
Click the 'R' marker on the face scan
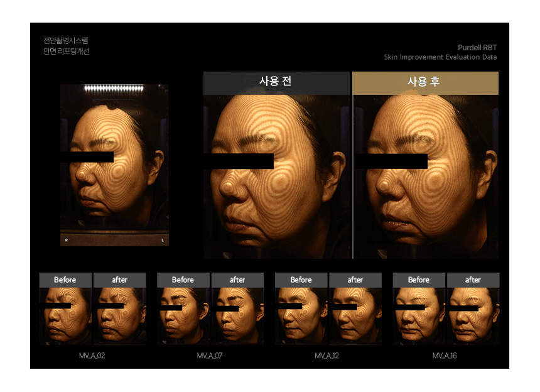pyautogui.click(x=66, y=241)
